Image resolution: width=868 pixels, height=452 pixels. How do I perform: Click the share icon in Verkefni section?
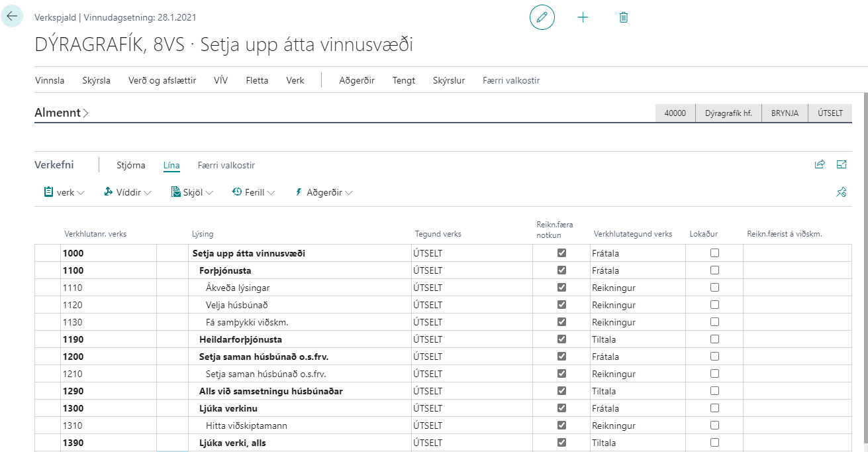pos(820,165)
